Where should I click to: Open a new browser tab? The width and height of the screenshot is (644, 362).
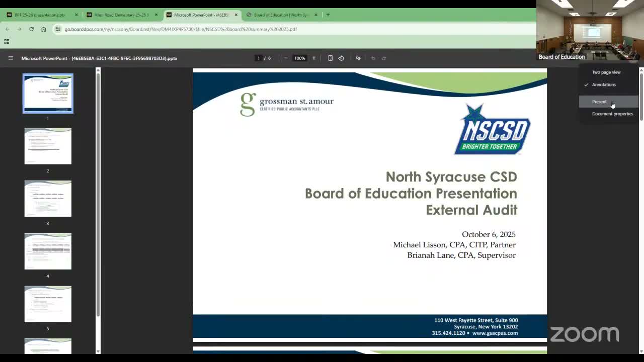pos(328,15)
